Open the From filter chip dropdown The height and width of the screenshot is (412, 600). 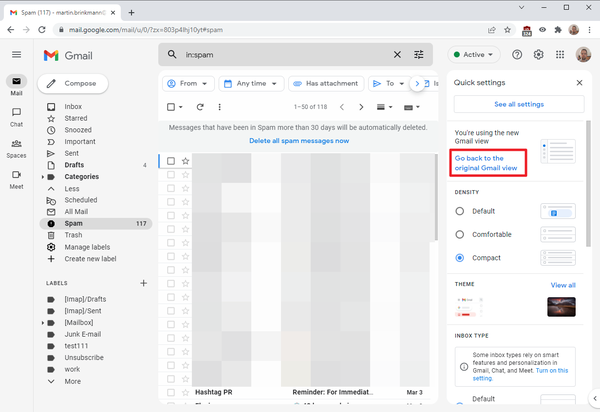tap(188, 83)
